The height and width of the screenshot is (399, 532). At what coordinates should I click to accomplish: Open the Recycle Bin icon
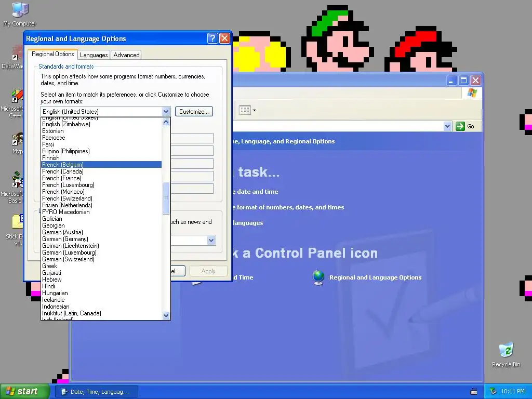tap(506, 355)
